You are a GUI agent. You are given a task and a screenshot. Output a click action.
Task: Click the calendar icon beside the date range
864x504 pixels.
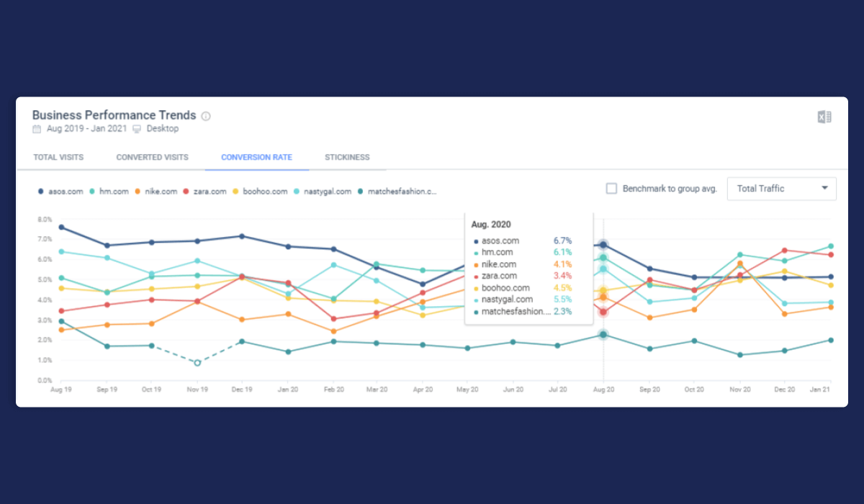[35, 128]
